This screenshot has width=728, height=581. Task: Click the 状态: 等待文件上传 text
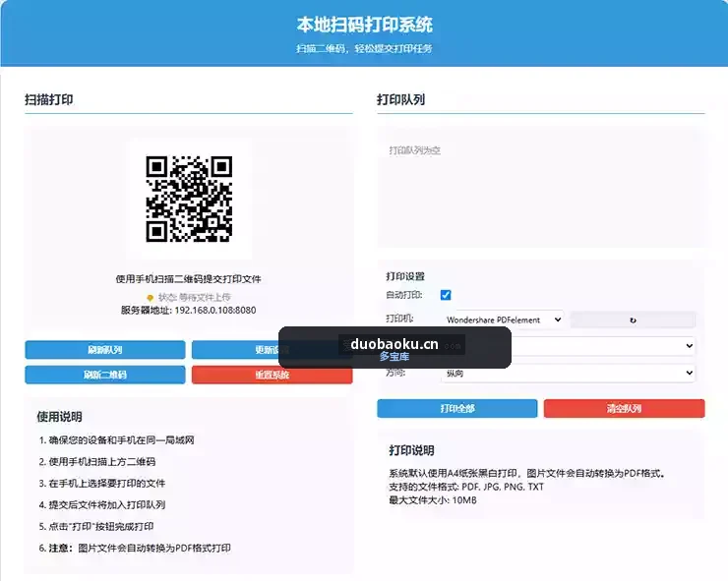pos(194,297)
